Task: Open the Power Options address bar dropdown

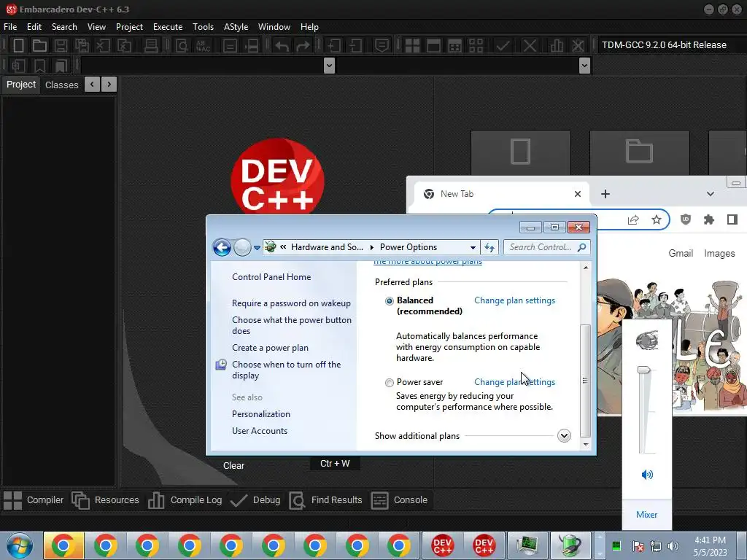Action: point(473,247)
